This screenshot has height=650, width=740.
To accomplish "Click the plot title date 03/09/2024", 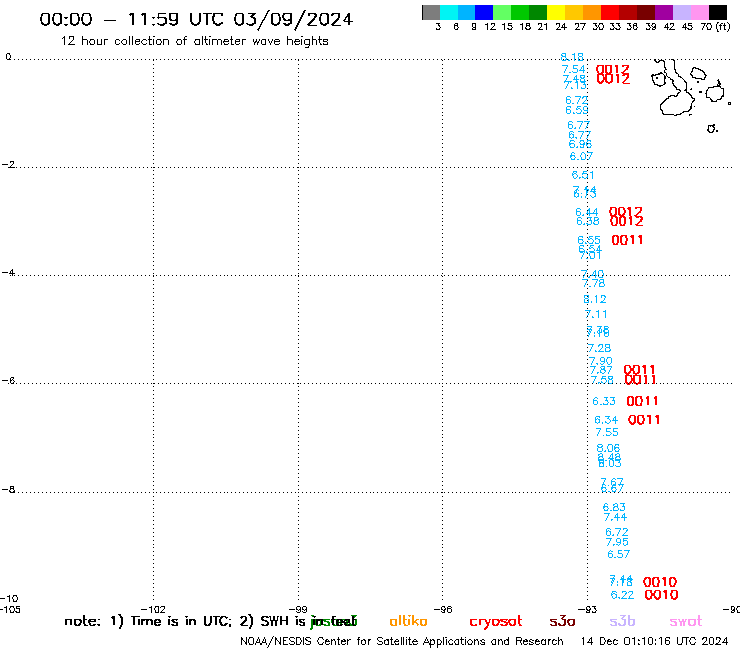I will pyautogui.click(x=293, y=19).
